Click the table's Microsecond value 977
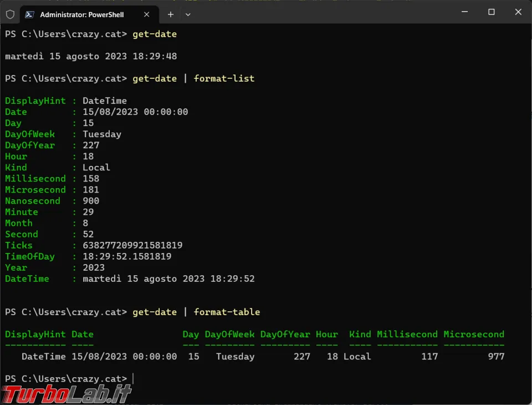532x405 pixels. [x=496, y=356]
